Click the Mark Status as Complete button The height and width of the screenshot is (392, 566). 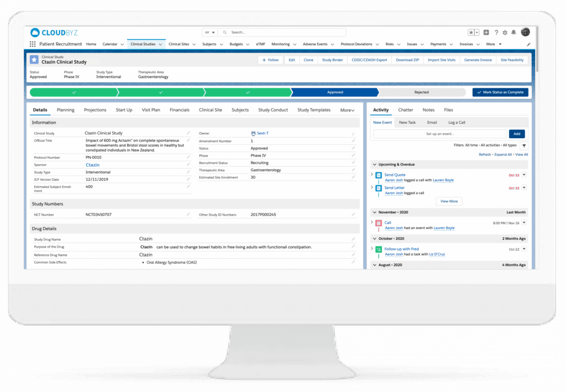[500, 92]
